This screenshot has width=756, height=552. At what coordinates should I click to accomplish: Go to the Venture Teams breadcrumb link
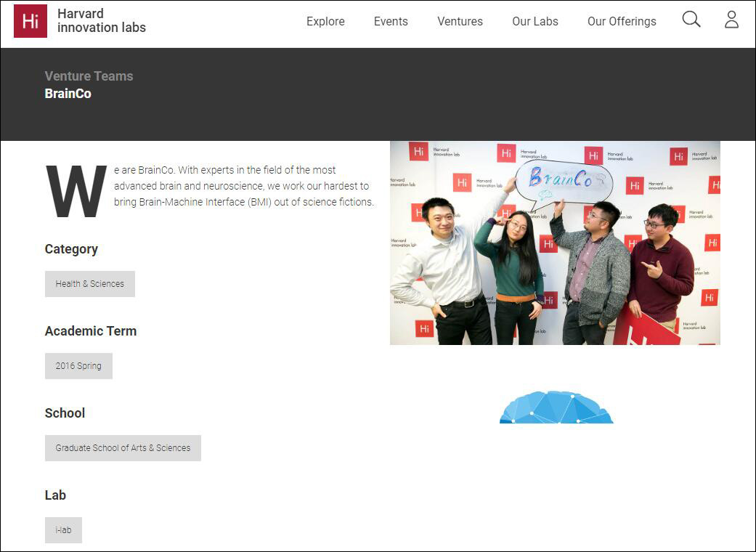click(x=89, y=76)
